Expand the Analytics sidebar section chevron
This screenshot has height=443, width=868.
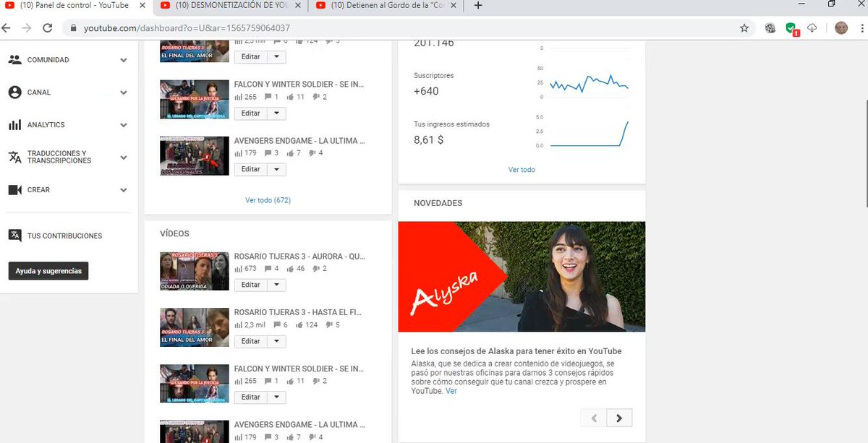coord(124,125)
